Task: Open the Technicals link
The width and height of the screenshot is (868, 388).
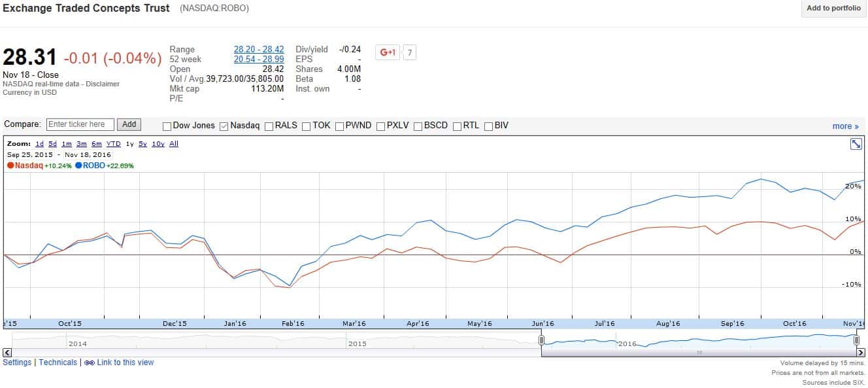Action: 58,362
